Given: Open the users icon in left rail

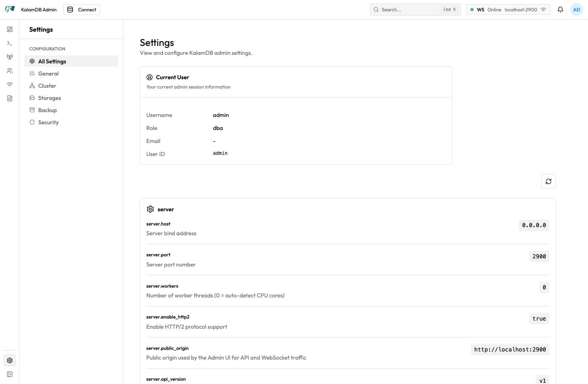Looking at the screenshot, I should coord(10,71).
